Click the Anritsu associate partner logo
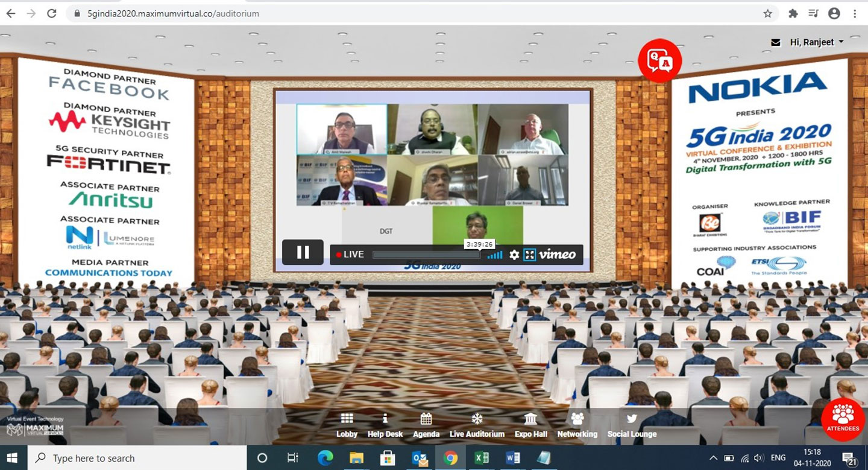Image resolution: width=868 pixels, height=470 pixels. pyautogui.click(x=110, y=199)
